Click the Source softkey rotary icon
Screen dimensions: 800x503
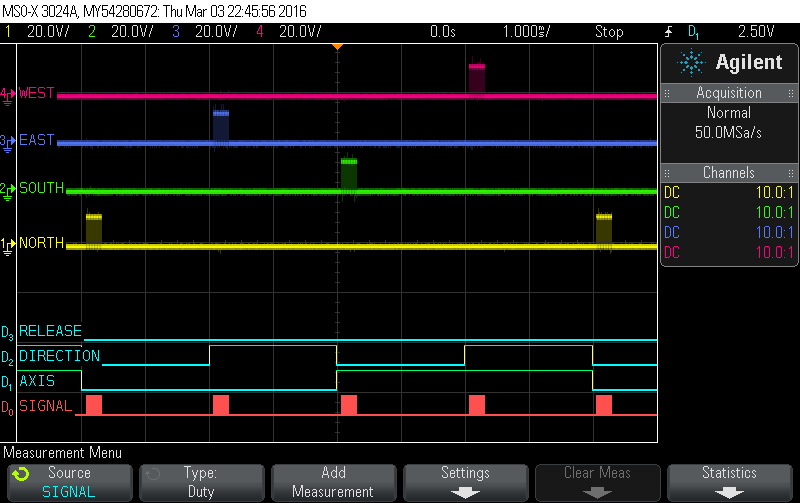click(x=22, y=473)
